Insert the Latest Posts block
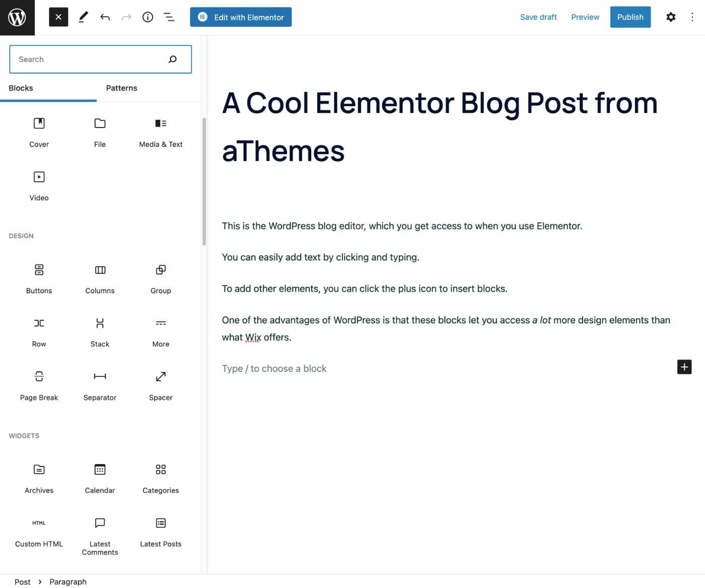Viewport: 705px width, 588px height. (x=161, y=533)
